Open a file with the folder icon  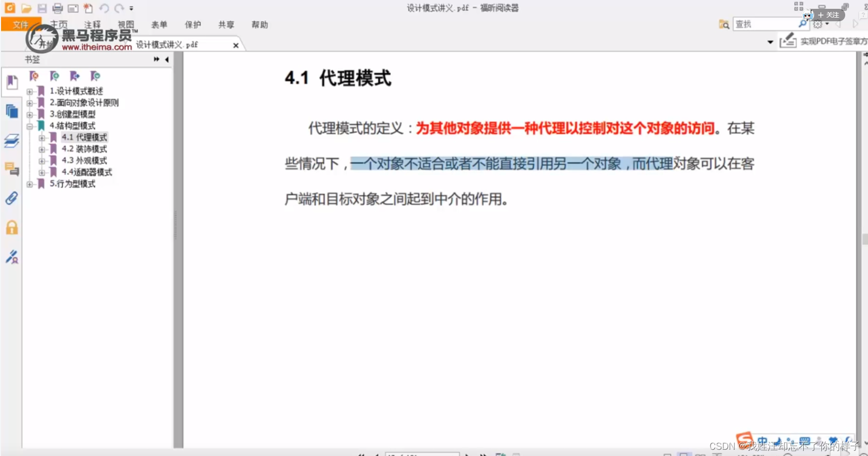click(x=26, y=8)
